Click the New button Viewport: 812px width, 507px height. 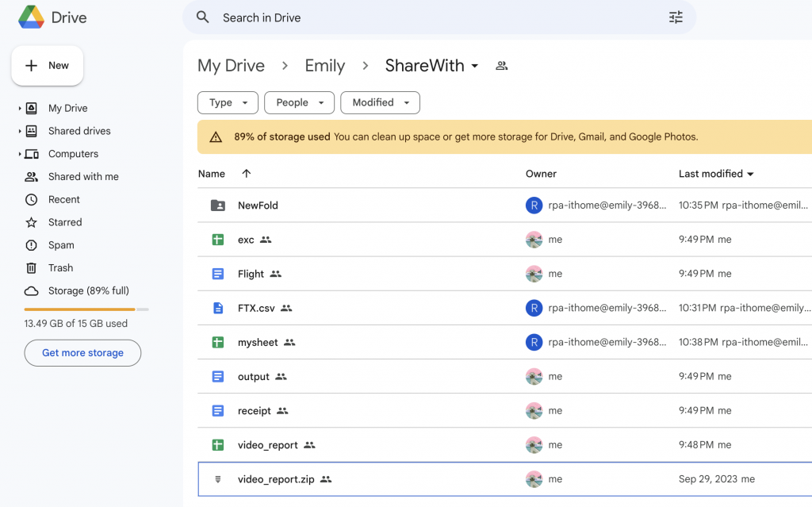pyautogui.click(x=48, y=66)
